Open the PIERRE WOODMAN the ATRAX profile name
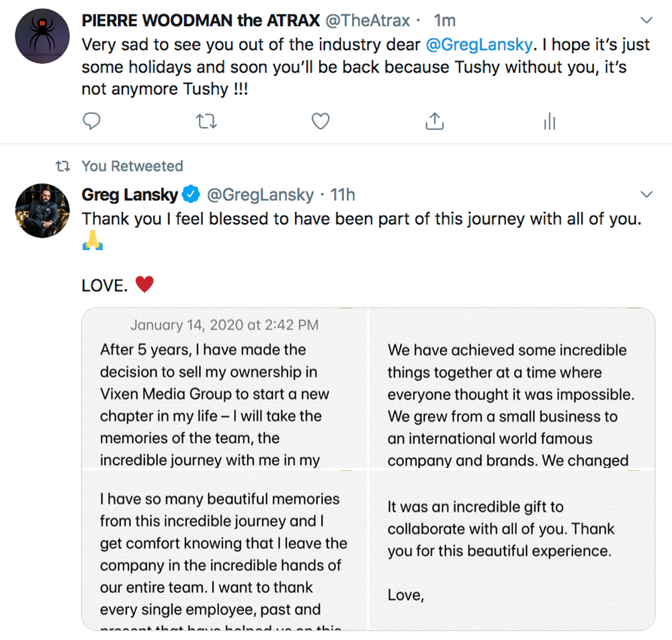This screenshot has height=640, width=672. [201, 21]
